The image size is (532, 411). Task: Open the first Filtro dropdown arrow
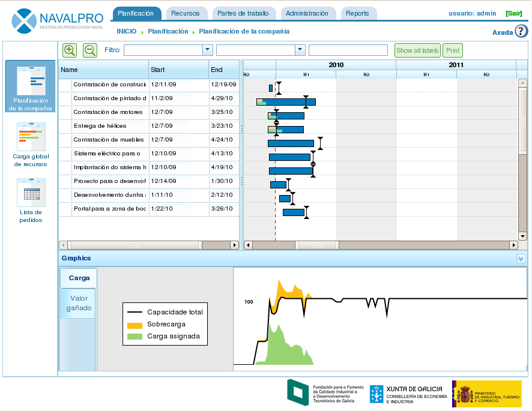pyautogui.click(x=208, y=50)
